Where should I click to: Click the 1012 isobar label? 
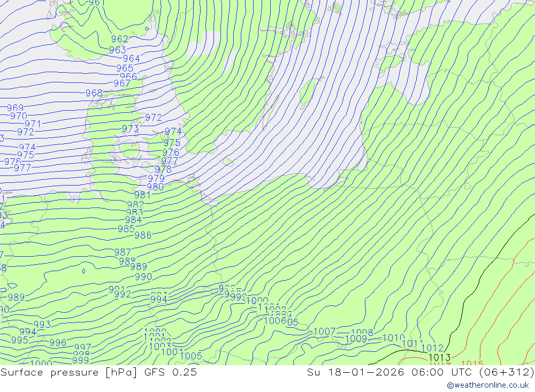coord(432,348)
